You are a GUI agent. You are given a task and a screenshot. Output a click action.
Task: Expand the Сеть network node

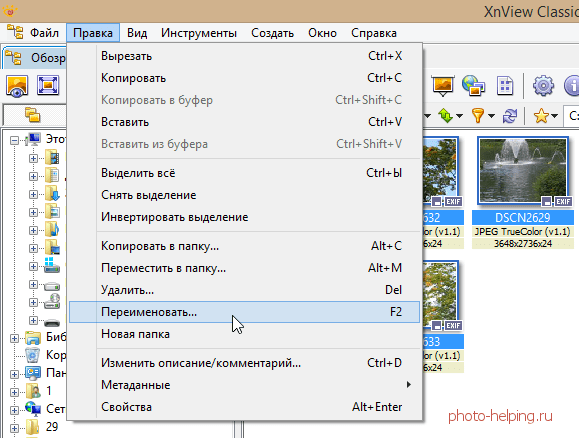[x=14, y=410]
